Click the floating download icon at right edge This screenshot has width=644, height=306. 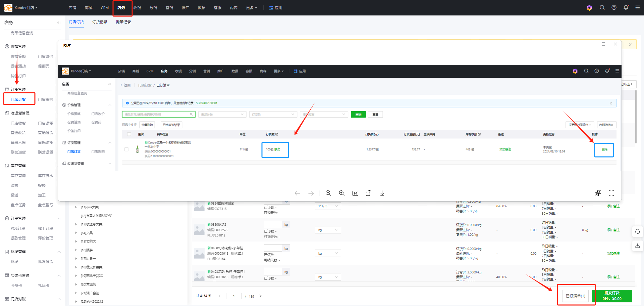click(x=637, y=246)
